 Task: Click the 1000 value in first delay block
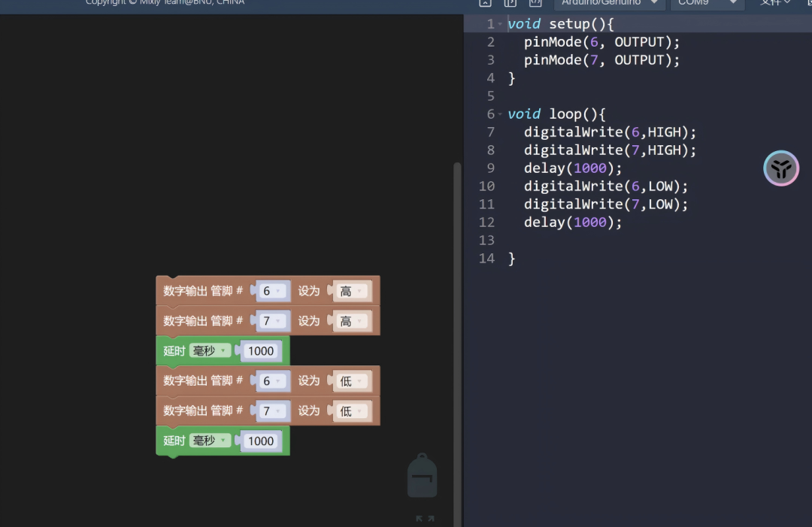tap(261, 351)
